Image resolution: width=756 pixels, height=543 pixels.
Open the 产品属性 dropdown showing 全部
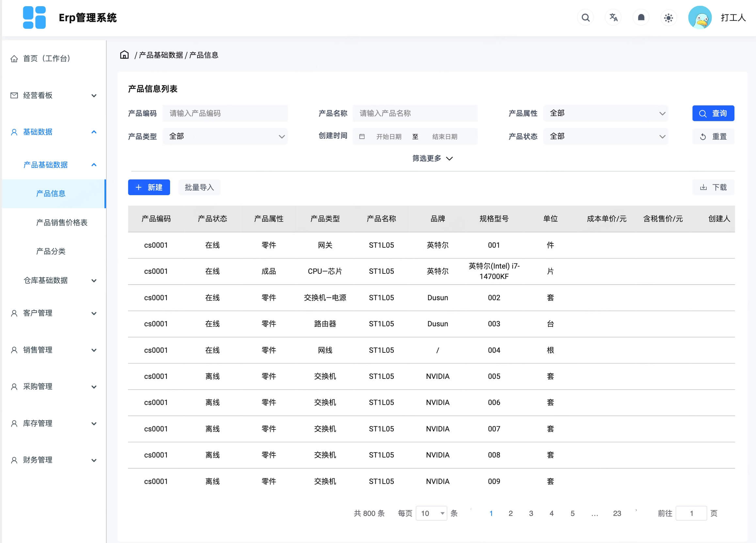605,113
